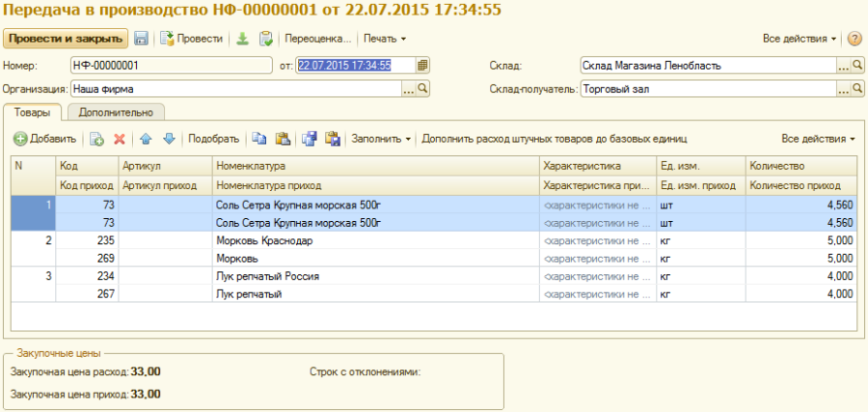This screenshot has height=412, width=868.
Task: Click the copy row icon next to Добавить
Action: pos(96,139)
